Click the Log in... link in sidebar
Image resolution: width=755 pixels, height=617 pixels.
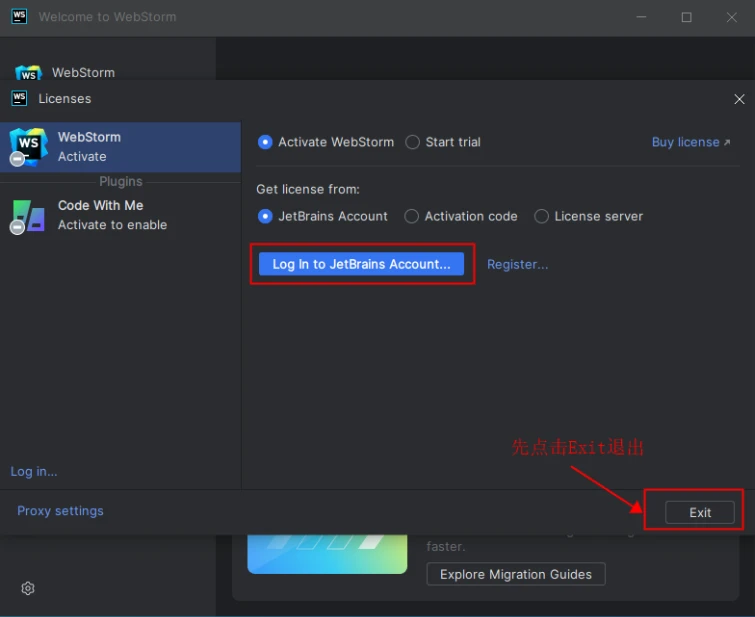(34, 471)
